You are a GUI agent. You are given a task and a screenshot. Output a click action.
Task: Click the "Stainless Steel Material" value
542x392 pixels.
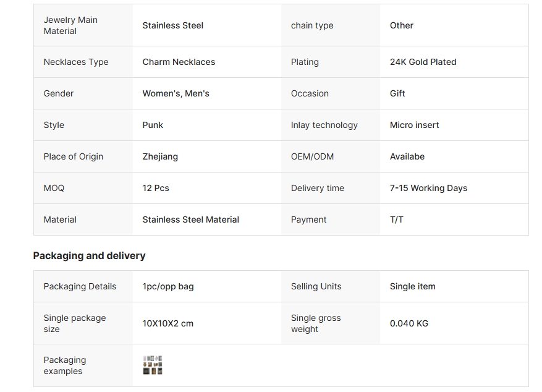tap(190, 219)
